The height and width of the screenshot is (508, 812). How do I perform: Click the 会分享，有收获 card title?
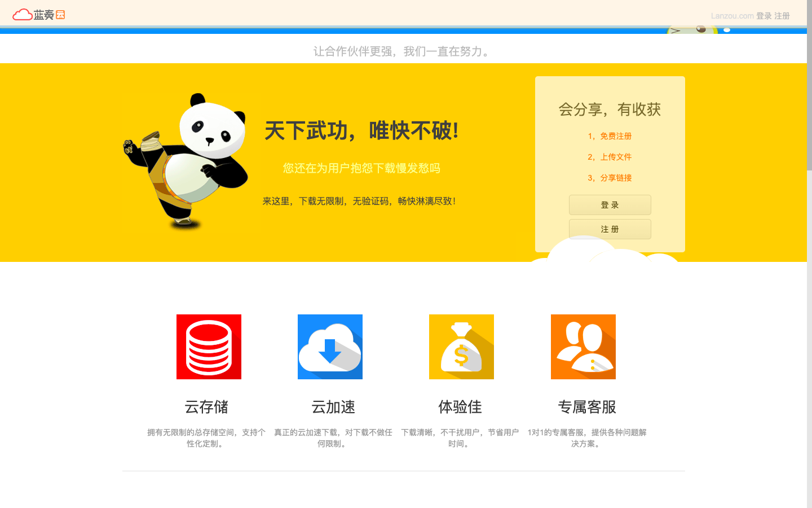point(610,110)
